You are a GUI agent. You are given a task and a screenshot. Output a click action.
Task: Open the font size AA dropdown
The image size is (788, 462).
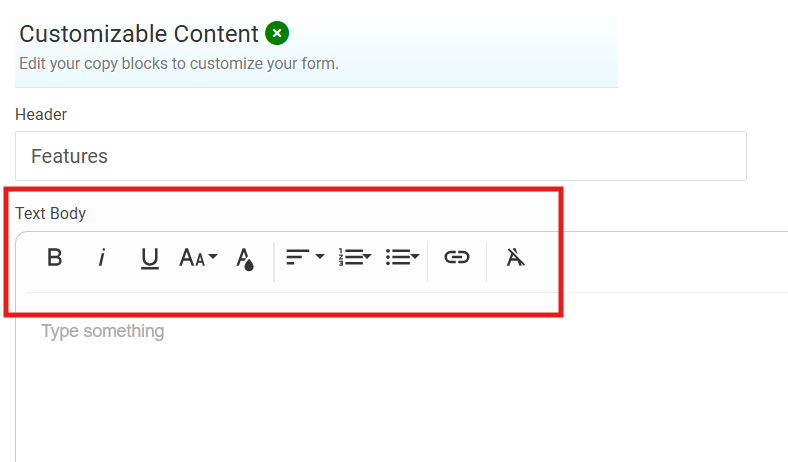point(197,258)
